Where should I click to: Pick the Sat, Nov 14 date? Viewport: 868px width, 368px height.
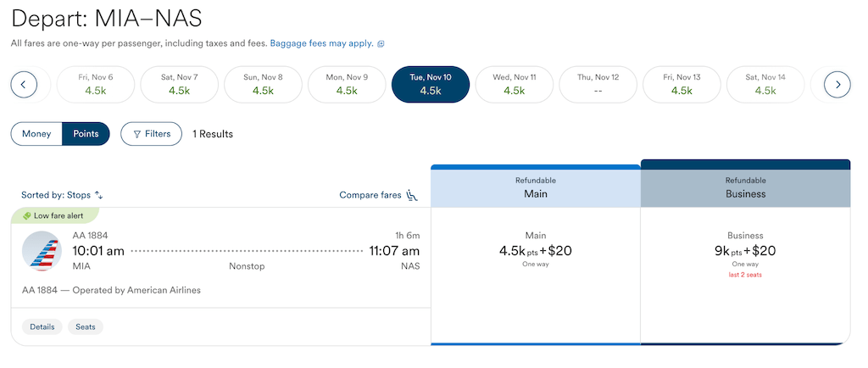click(765, 85)
